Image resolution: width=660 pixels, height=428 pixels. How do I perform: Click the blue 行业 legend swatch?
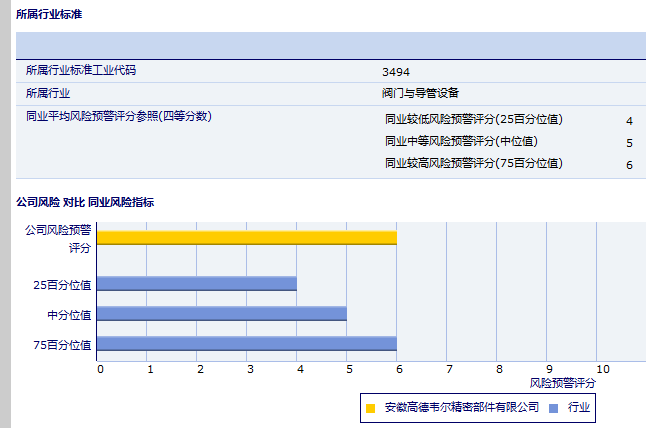pos(553,408)
